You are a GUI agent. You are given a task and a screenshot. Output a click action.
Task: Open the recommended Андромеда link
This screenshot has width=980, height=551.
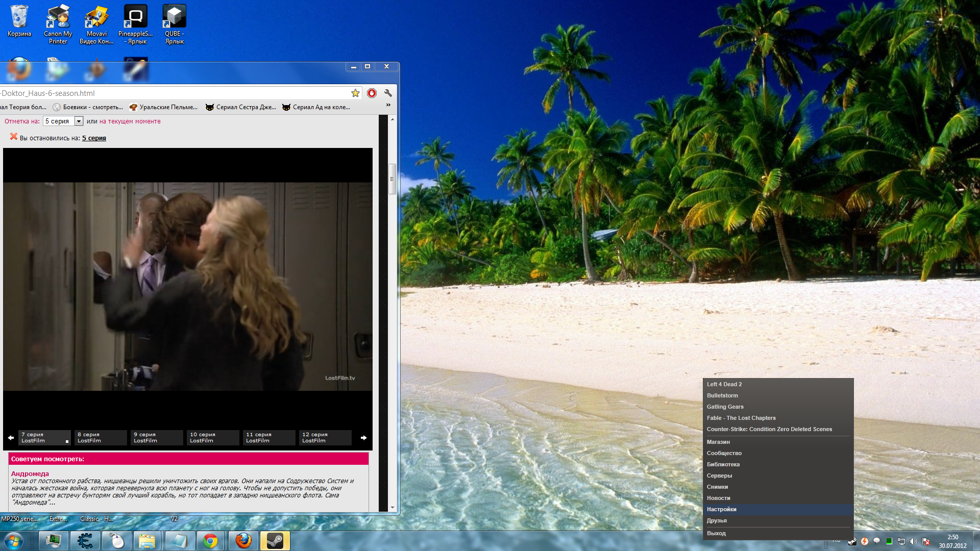click(30, 474)
